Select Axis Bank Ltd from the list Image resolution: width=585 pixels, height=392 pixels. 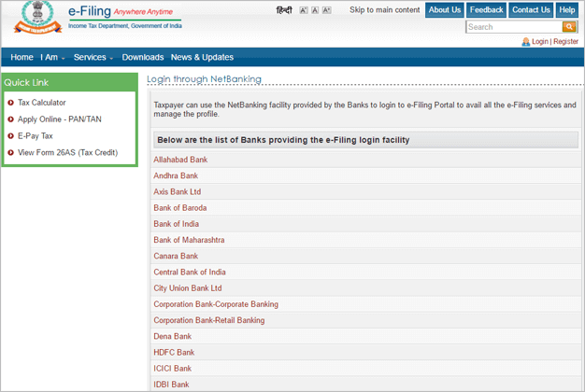[x=178, y=191]
